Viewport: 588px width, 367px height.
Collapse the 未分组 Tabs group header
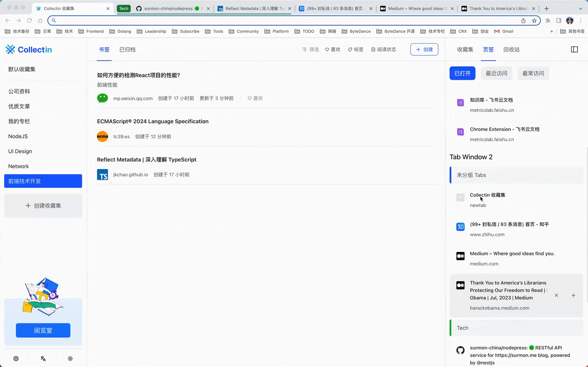(x=517, y=175)
